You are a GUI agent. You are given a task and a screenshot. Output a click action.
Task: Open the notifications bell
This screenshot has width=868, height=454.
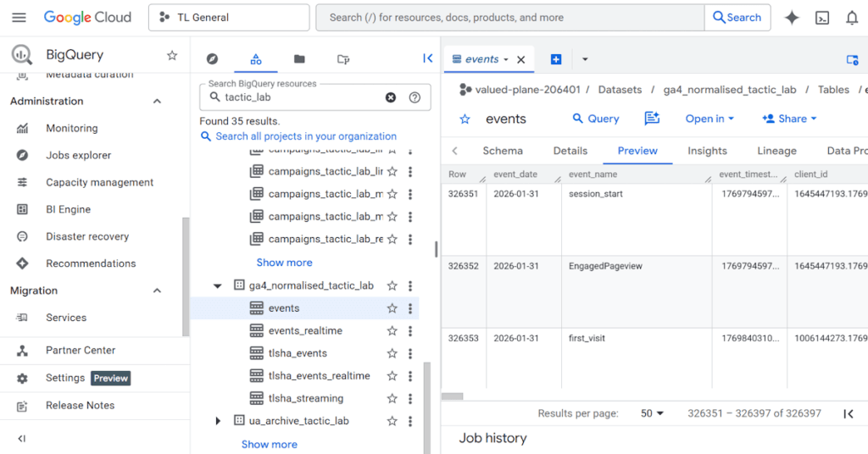tap(852, 18)
